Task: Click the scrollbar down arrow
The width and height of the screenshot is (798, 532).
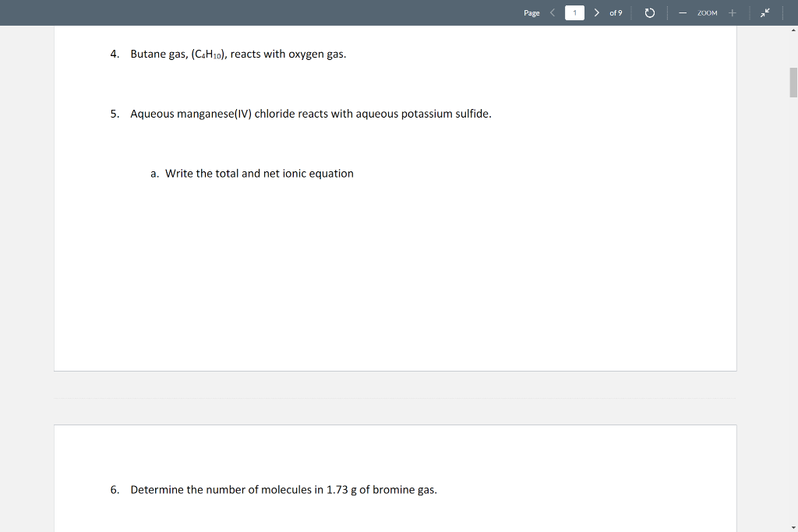Action: click(793, 527)
